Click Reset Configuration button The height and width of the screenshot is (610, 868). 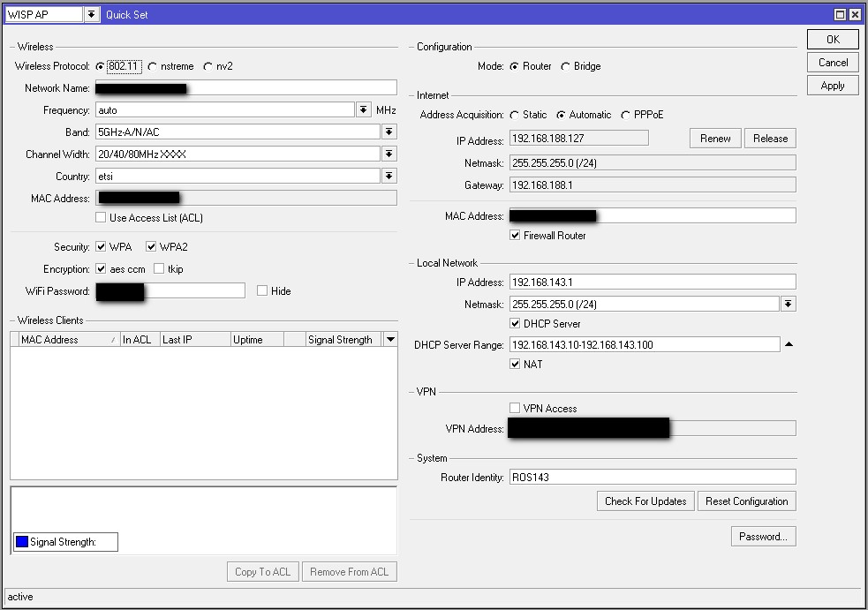(x=747, y=501)
